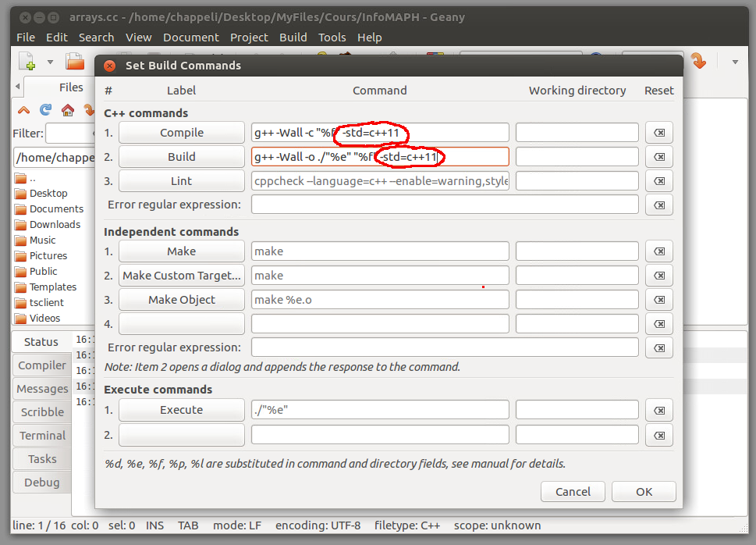Screen dimensions: 756x545
Task: Reset the Build command row
Action: tap(658, 157)
